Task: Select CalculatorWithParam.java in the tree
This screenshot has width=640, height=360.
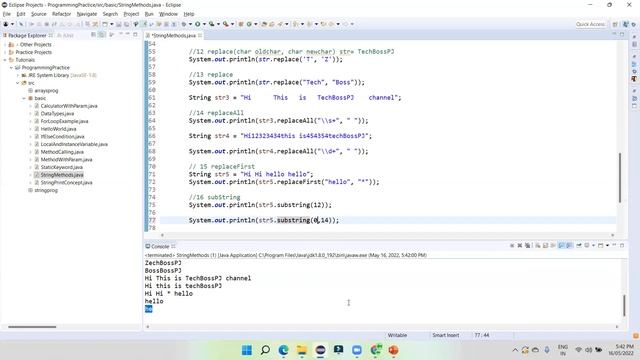Action: 69,106
